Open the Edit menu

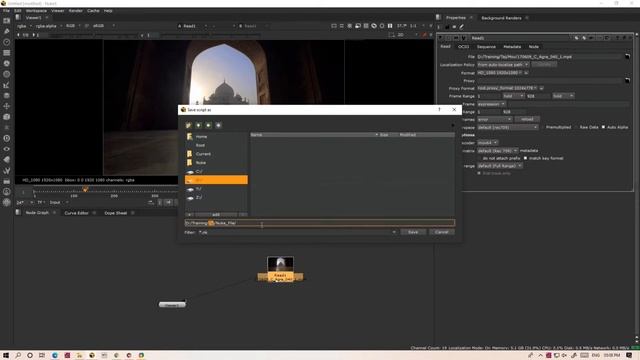click(18, 11)
